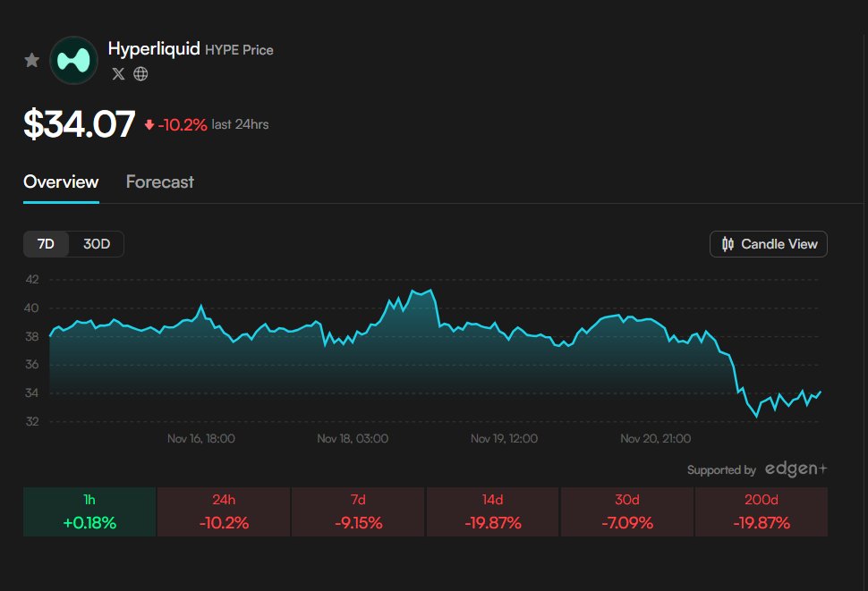Click the Hyperliquid token logo
Screen dimensions: 868x591
tap(73, 59)
